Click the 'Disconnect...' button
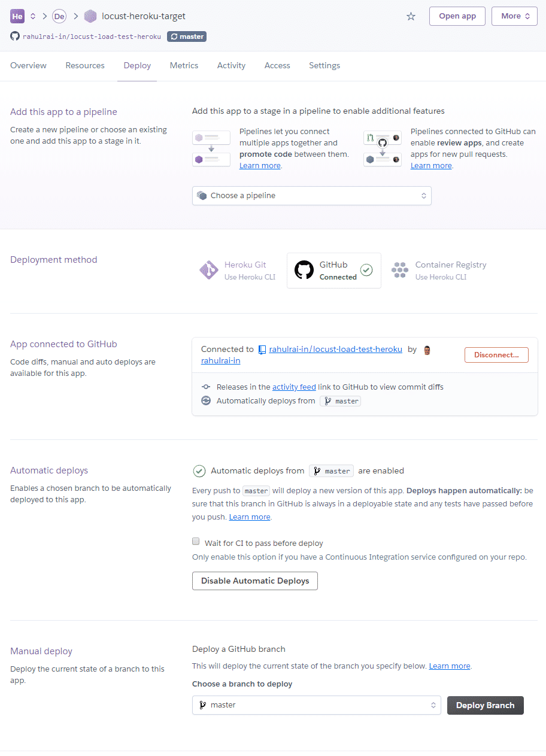546x756 pixels. point(496,355)
